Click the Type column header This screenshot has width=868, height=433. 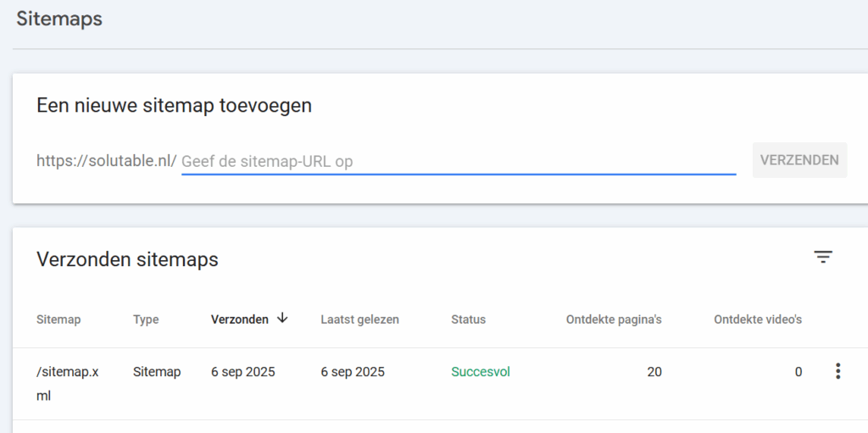coord(146,319)
